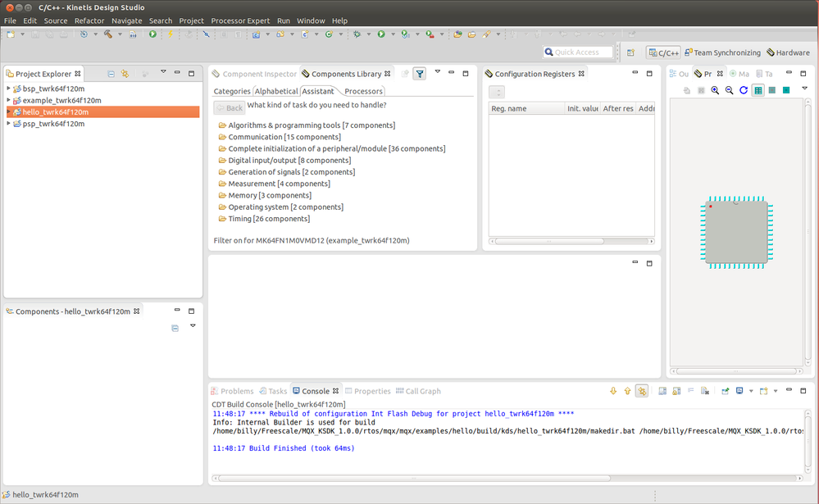Click the teal peripherals view icon in processor toolbar

(786, 90)
